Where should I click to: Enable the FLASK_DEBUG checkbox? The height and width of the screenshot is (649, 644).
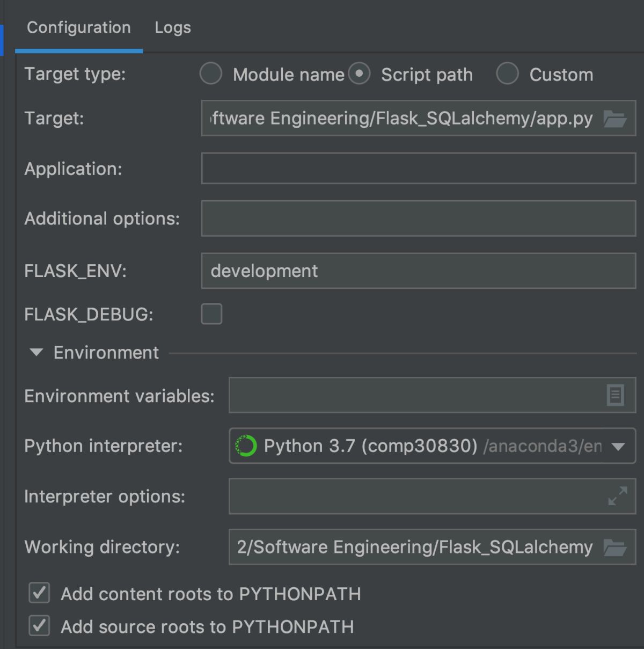pyautogui.click(x=211, y=314)
